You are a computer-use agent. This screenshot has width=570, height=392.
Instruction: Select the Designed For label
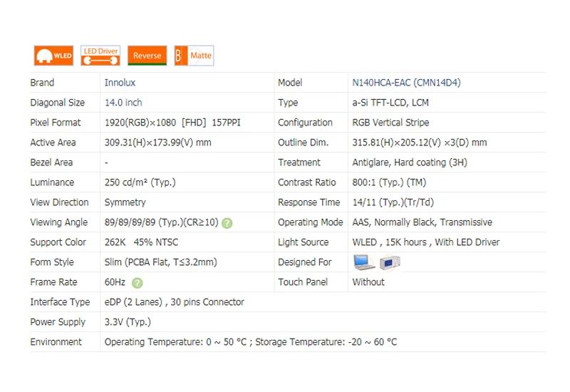click(x=305, y=262)
